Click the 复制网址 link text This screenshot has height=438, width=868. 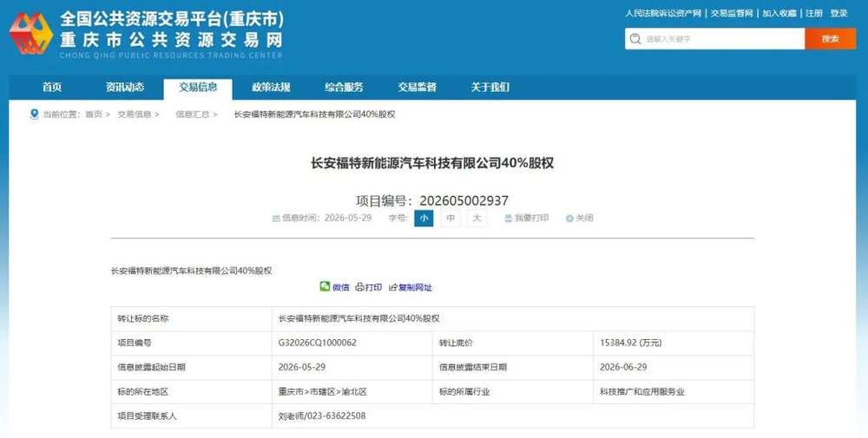click(x=415, y=288)
